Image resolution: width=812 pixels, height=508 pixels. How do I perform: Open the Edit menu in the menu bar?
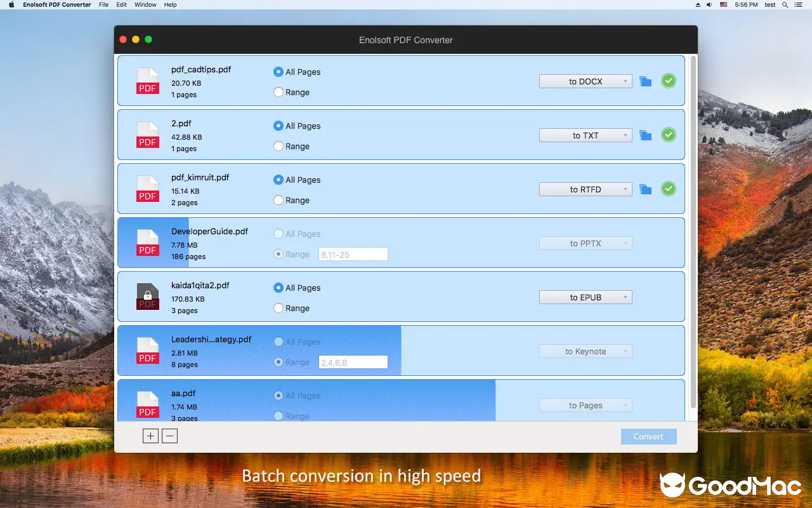121,4
